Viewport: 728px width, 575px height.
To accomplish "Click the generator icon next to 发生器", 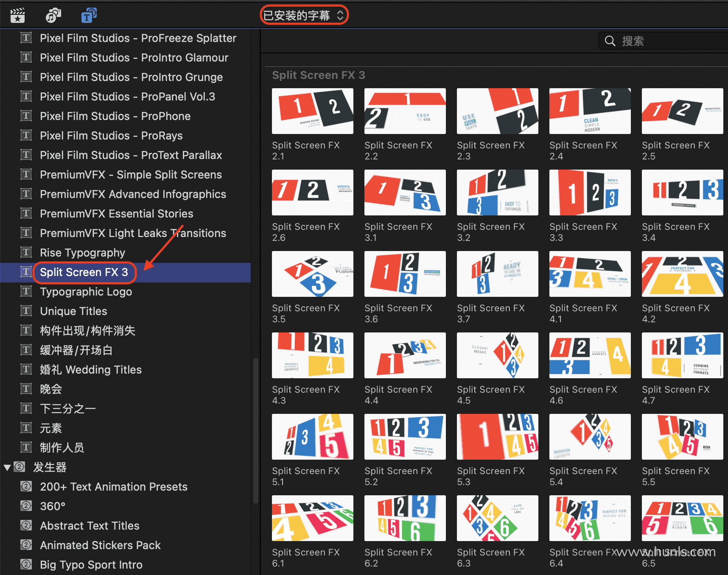I will pos(20,467).
